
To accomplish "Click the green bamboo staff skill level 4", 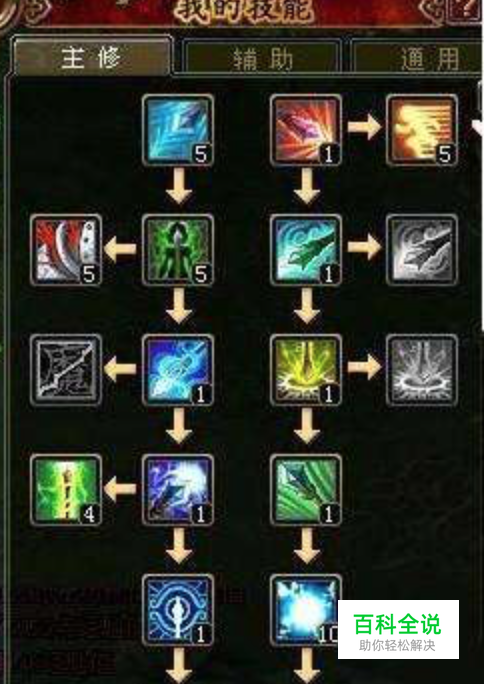I will [66, 489].
